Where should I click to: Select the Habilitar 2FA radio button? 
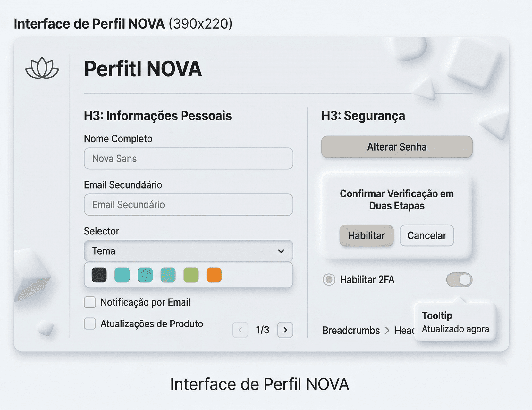click(328, 279)
